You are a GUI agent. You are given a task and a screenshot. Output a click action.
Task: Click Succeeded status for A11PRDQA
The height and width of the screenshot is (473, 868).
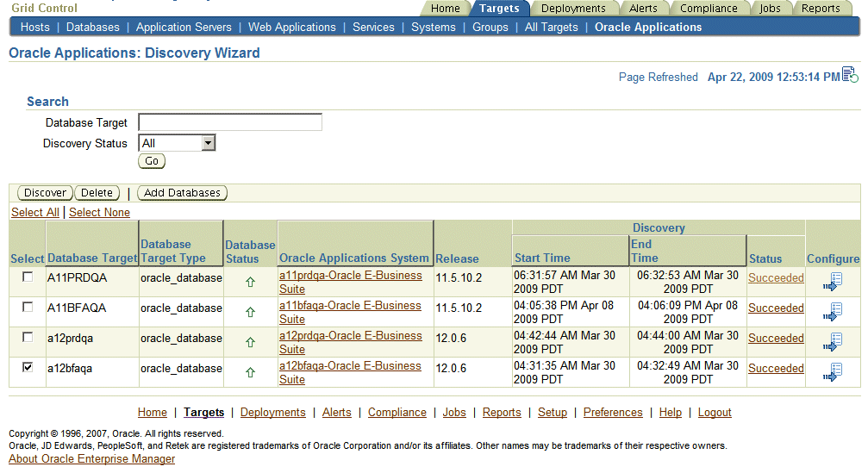click(x=776, y=278)
